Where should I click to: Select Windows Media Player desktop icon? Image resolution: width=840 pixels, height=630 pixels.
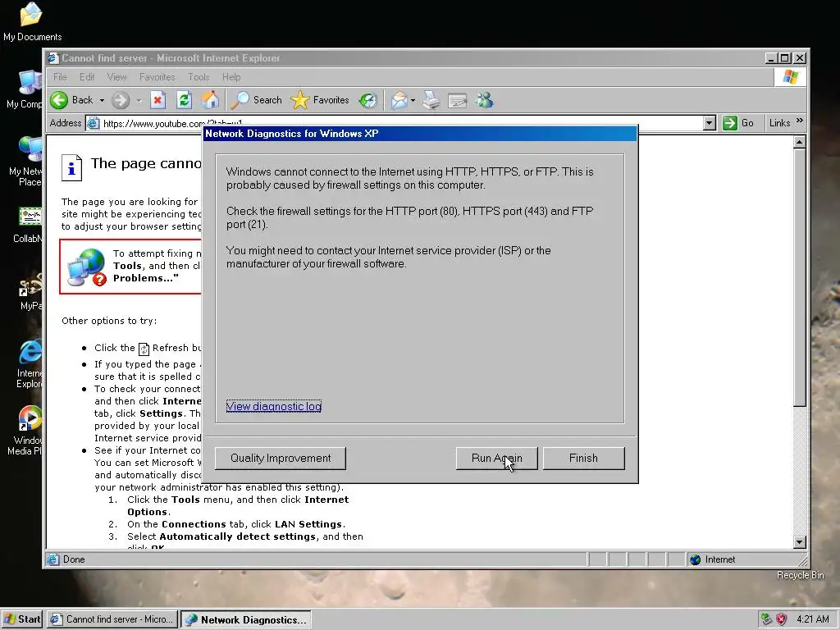pyautogui.click(x=30, y=418)
